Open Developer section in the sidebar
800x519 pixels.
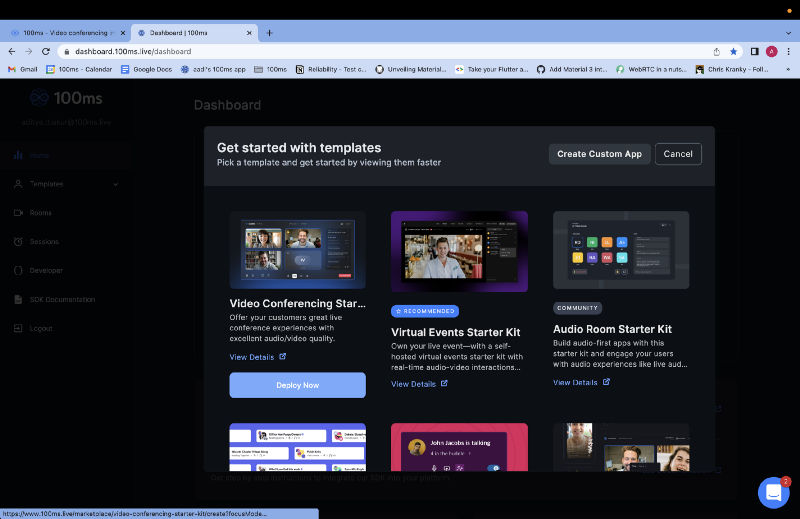tap(66, 270)
